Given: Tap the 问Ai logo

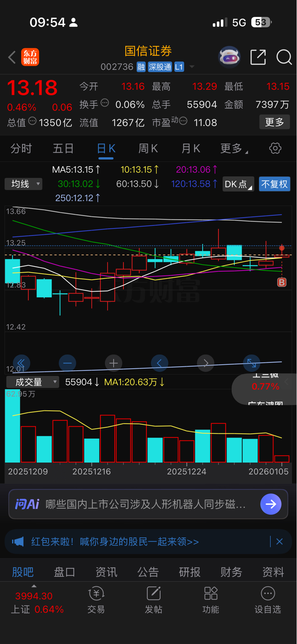Looking at the screenshot, I should [x=27, y=504].
